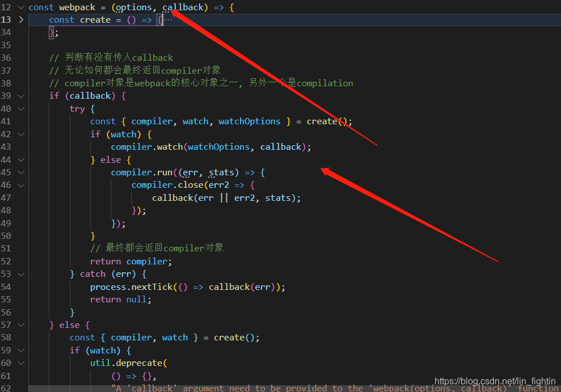This screenshot has height=392, width=561.
Task: Collapse the if (watch) block on line 59
Action: tap(21, 351)
